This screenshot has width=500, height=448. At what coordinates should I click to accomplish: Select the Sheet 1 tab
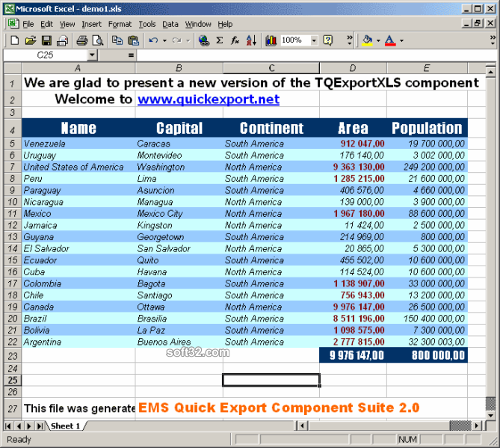point(66,426)
